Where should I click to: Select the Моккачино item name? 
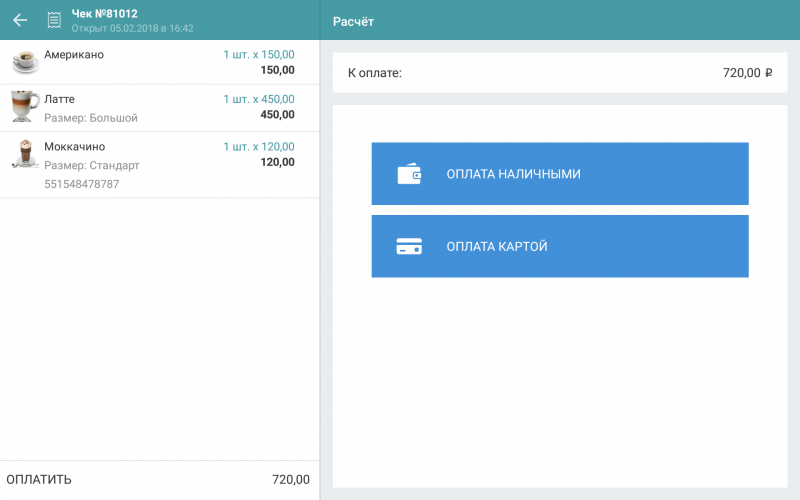pyautogui.click(x=75, y=146)
